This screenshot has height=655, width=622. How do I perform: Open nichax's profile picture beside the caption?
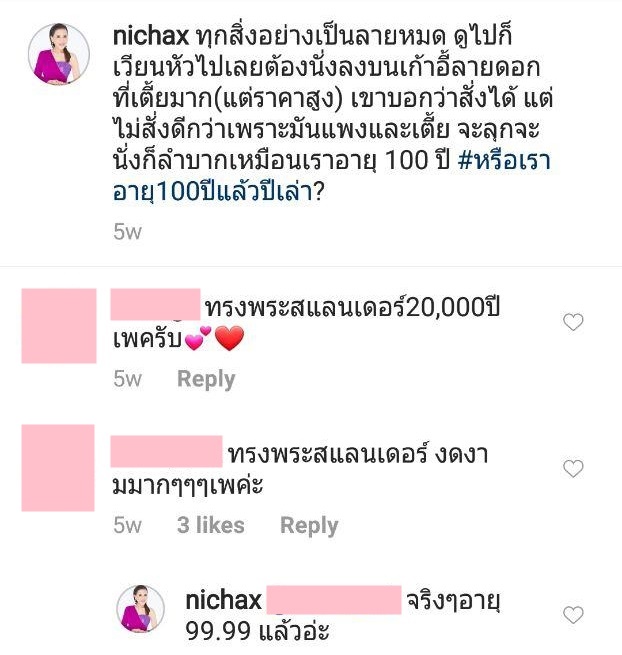point(59,54)
